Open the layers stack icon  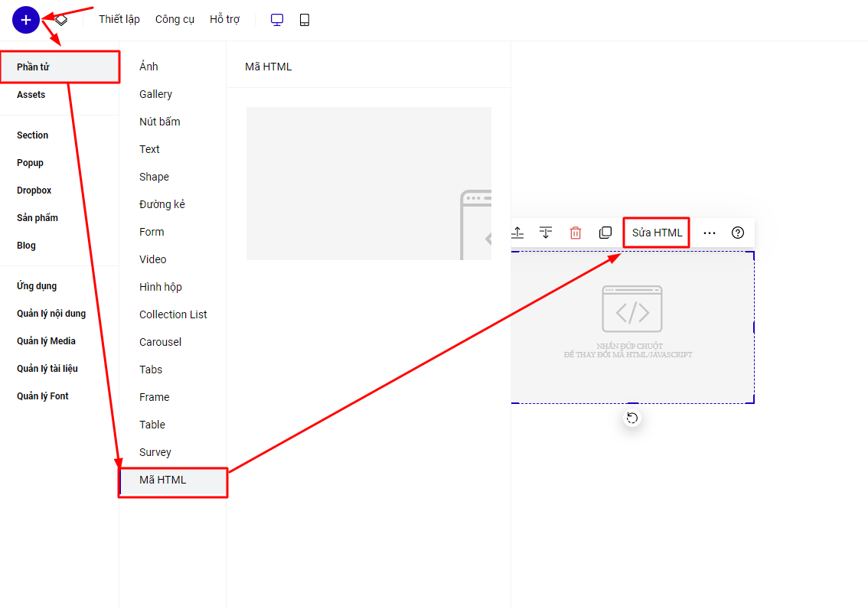point(61,20)
